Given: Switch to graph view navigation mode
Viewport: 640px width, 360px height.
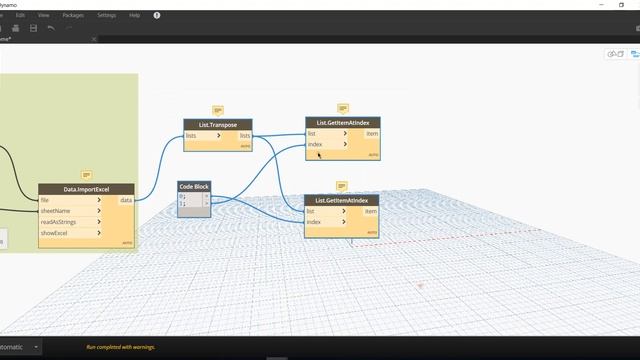Looking at the screenshot, I should tap(635, 54).
